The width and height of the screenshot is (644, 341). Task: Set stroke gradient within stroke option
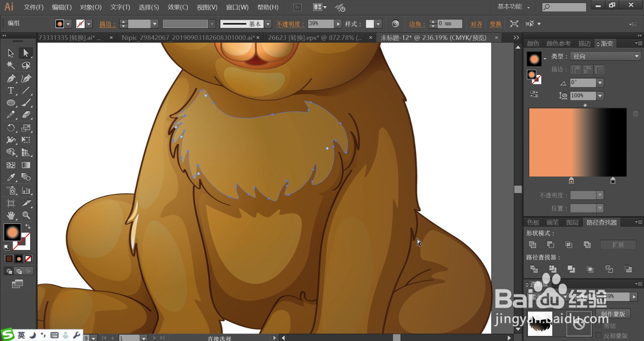pyautogui.click(x=576, y=70)
